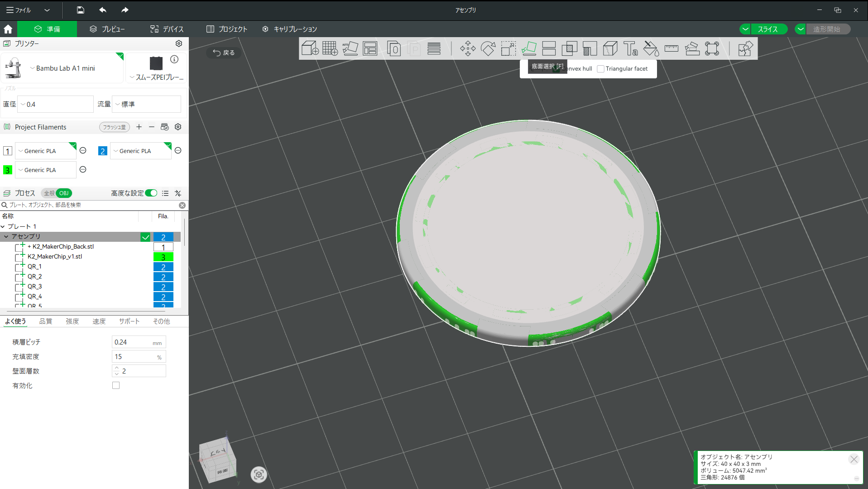Open the nozzle diameter 0.4 dropdown

[55, 104]
